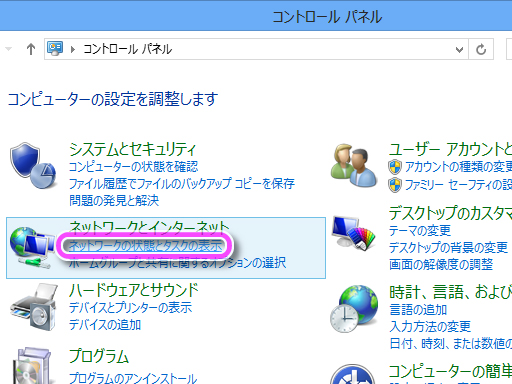This screenshot has width=512, height=384.
Task: Open コンピューターの簡単操作 category
Action: tap(450, 371)
